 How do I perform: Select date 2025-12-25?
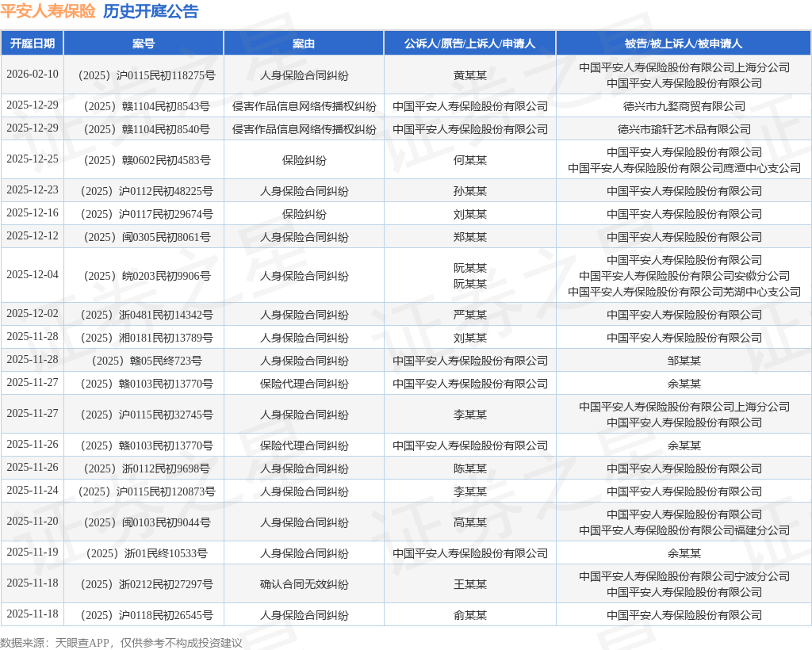(x=32, y=159)
